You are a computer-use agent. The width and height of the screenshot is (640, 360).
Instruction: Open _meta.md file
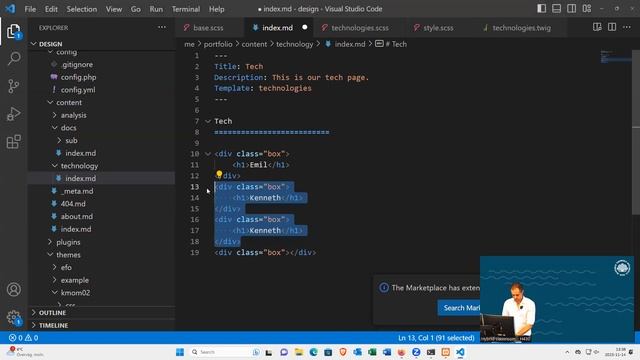(76, 191)
